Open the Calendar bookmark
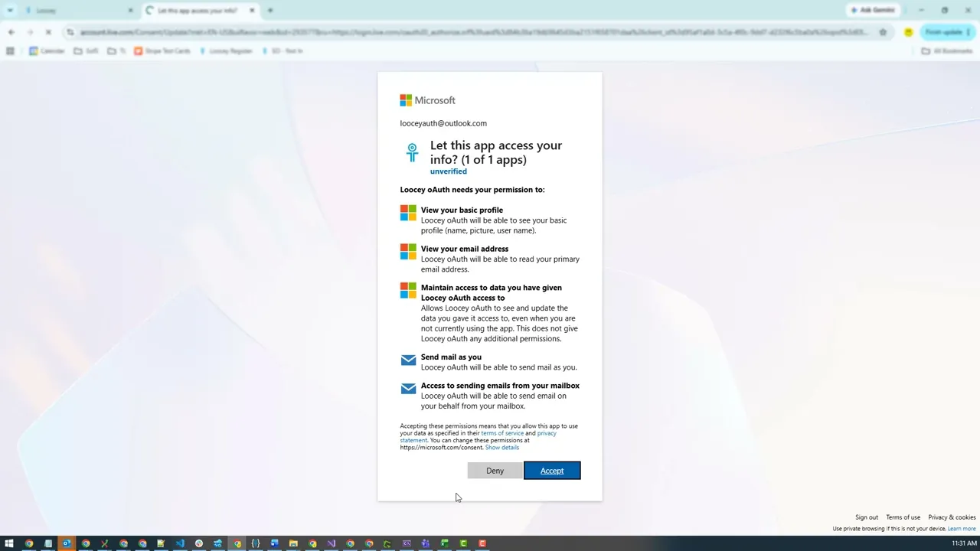 click(47, 51)
